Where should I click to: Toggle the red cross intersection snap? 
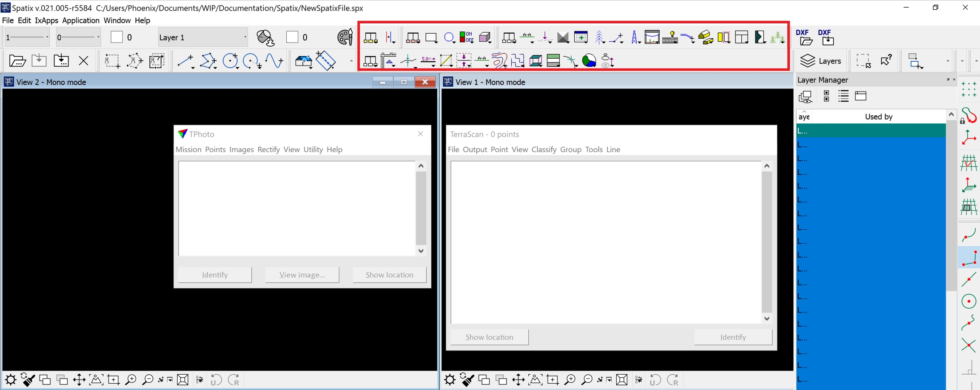tap(969, 345)
